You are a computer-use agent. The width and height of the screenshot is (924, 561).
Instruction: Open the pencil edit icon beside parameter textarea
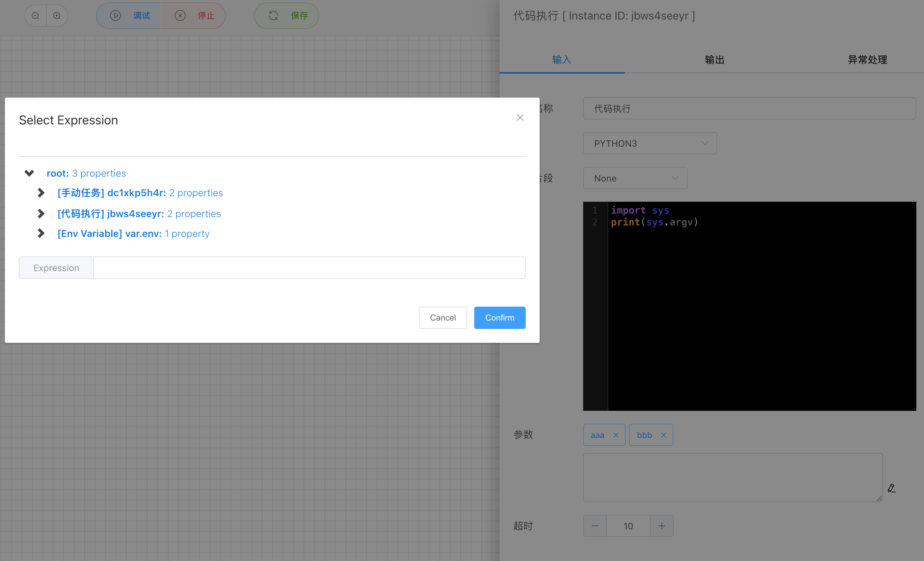click(892, 488)
